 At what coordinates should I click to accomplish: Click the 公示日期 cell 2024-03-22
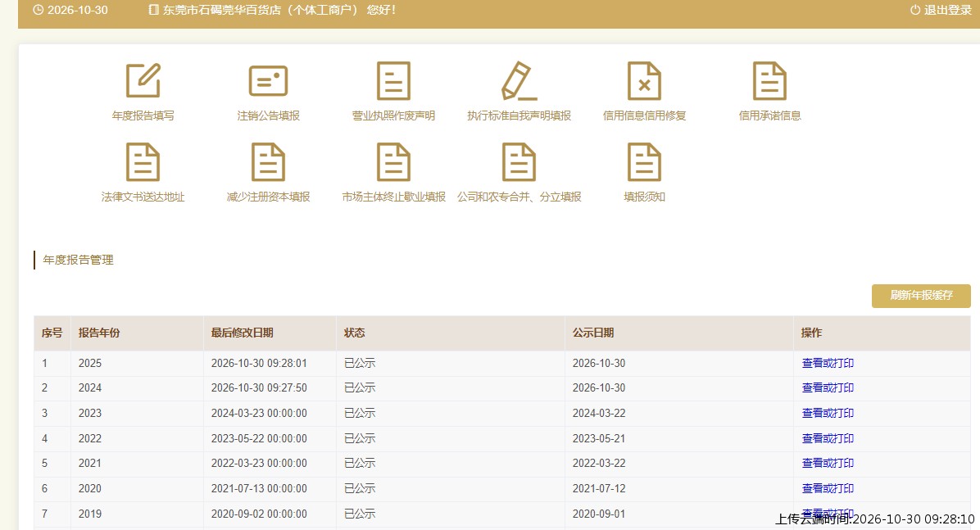(599, 413)
